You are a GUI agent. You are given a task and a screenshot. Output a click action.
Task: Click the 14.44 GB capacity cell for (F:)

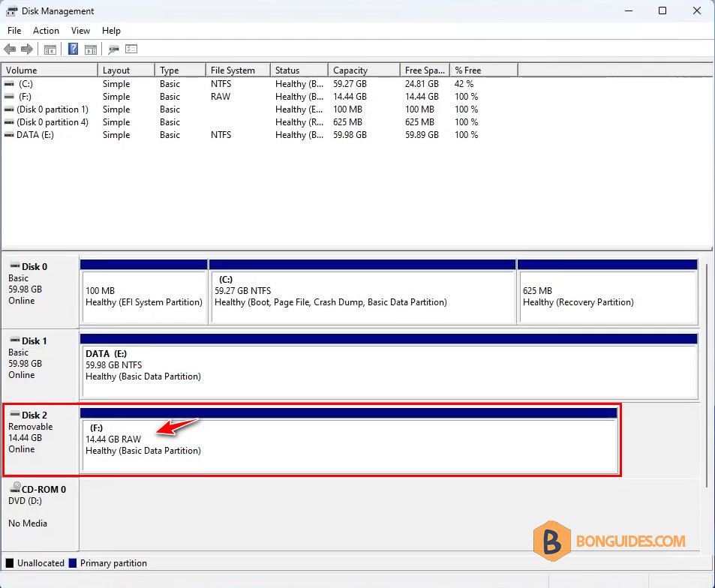pyautogui.click(x=350, y=97)
